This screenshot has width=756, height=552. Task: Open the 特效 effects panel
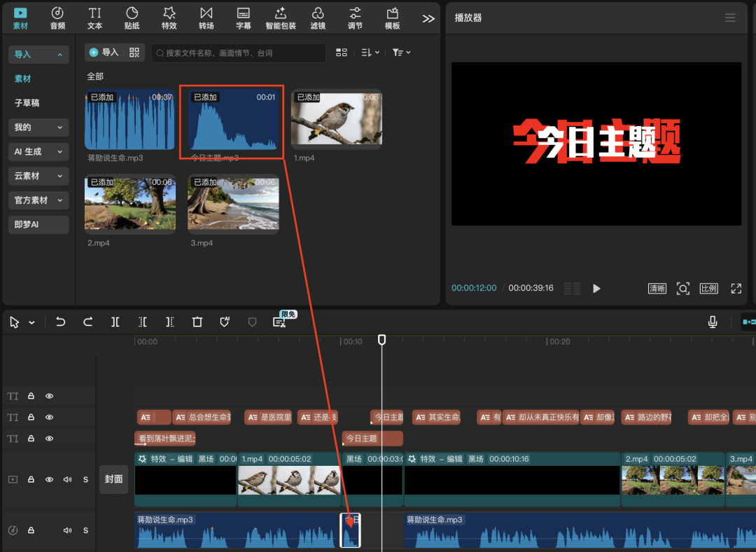pos(169,18)
